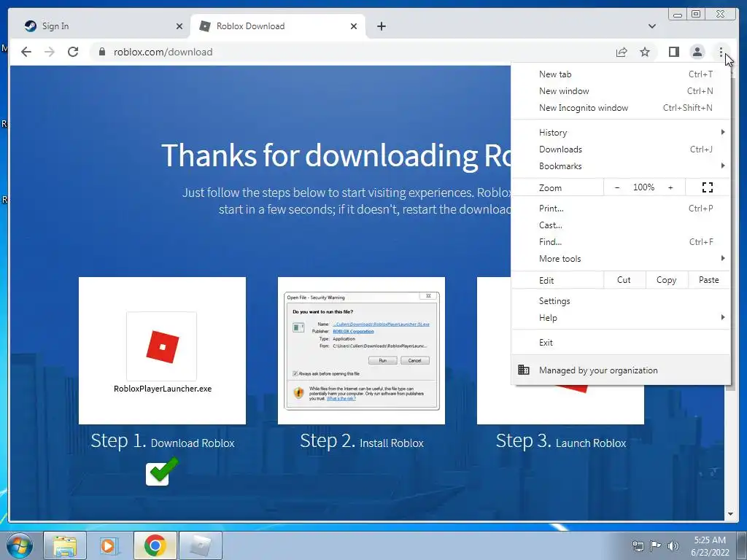Open a New Incognito window
This screenshot has width=747, height=560.
coord(621,108)
